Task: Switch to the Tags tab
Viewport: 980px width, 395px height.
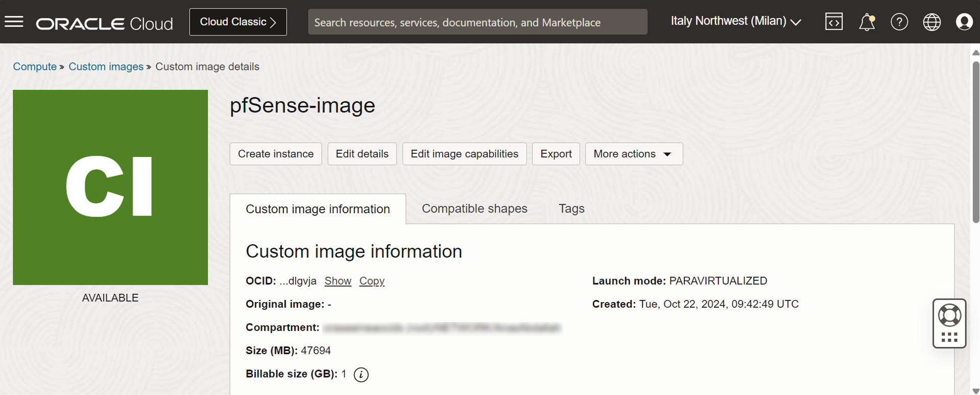Action: point(571,208)
